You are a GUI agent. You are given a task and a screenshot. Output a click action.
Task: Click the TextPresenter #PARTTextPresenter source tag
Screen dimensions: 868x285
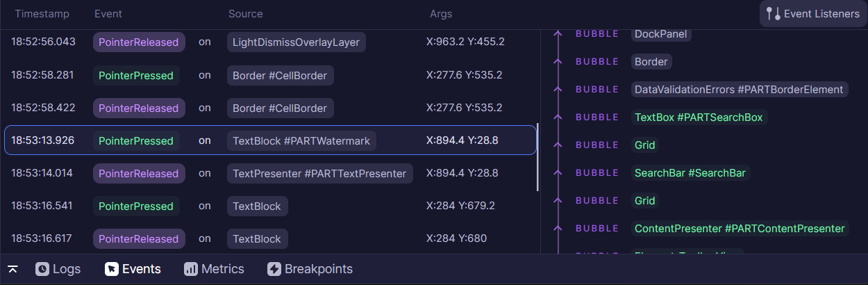tap(319, 174)
